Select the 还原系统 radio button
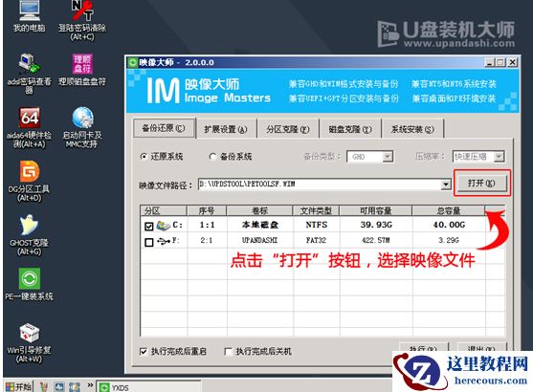The width and height of the screenshot is (533, 392). point(144,157)
